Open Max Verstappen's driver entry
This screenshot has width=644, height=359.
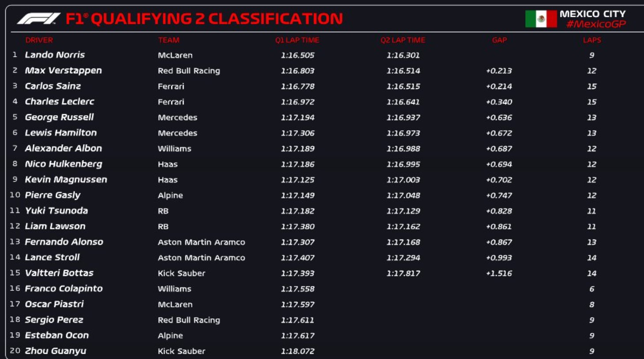(63, 71)
